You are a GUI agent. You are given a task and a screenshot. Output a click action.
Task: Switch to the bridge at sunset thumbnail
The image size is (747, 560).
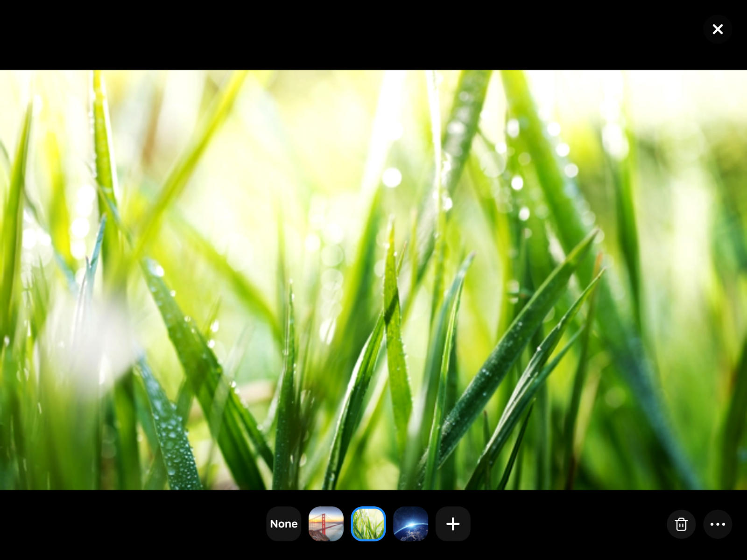tap(326, 524)
